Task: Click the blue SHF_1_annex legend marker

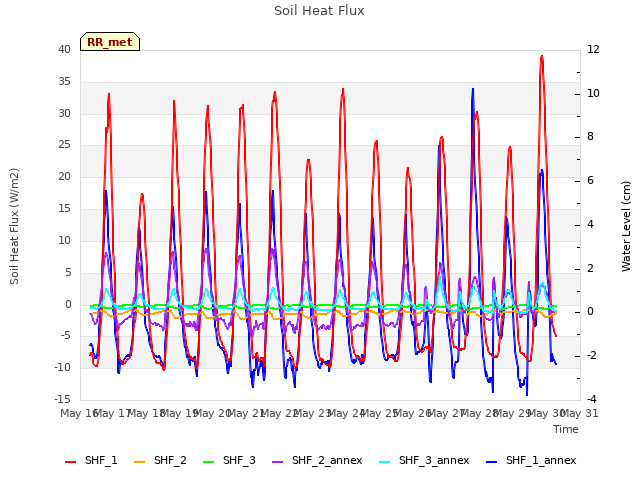Action: 492,462
